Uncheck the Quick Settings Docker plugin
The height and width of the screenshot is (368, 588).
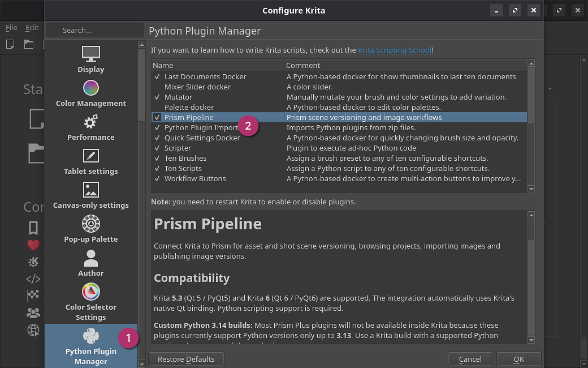pyautogui.click(x=157, y=138)
